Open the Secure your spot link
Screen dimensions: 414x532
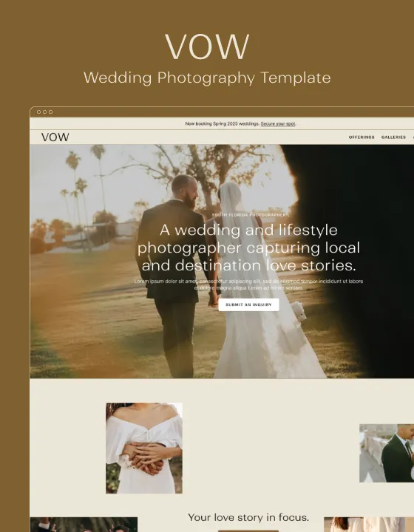tap(278, 124)
